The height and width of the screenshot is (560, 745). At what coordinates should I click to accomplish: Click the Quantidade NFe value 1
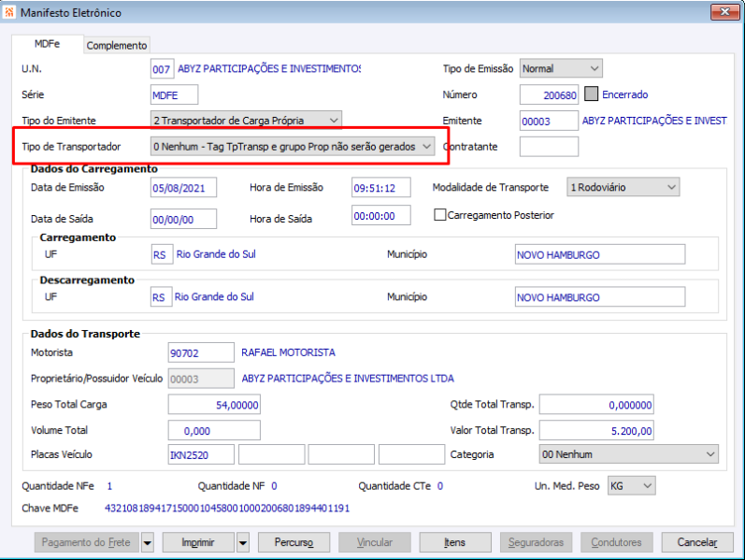coord(109,486)
